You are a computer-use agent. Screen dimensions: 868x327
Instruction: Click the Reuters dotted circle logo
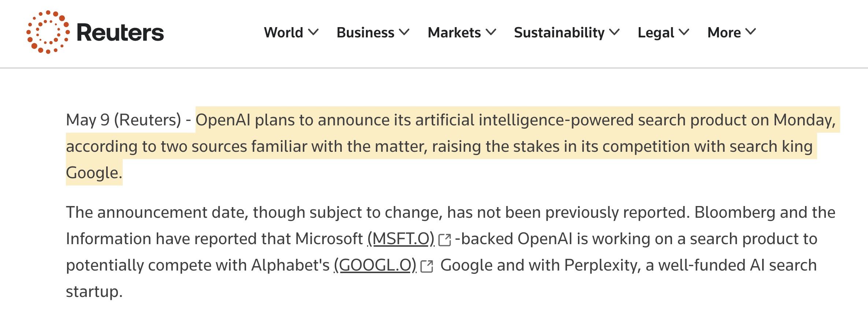pyautogui.click(x=48, y=32)
